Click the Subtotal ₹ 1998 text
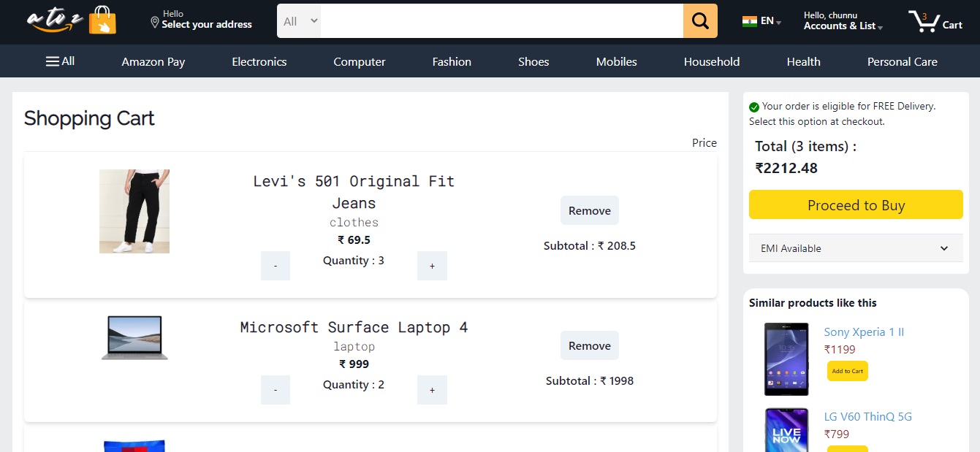Screen dimensions: 980x452 590,381
